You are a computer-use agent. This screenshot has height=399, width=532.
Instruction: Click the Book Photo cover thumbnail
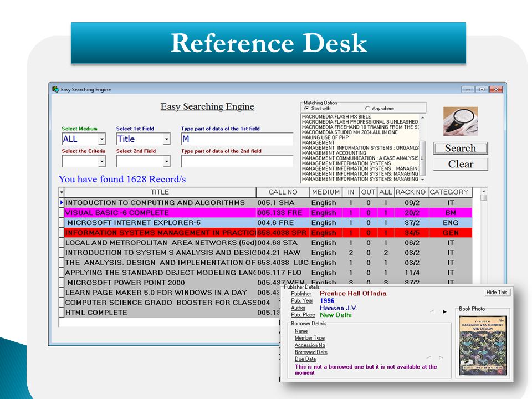tap(483, 345)
